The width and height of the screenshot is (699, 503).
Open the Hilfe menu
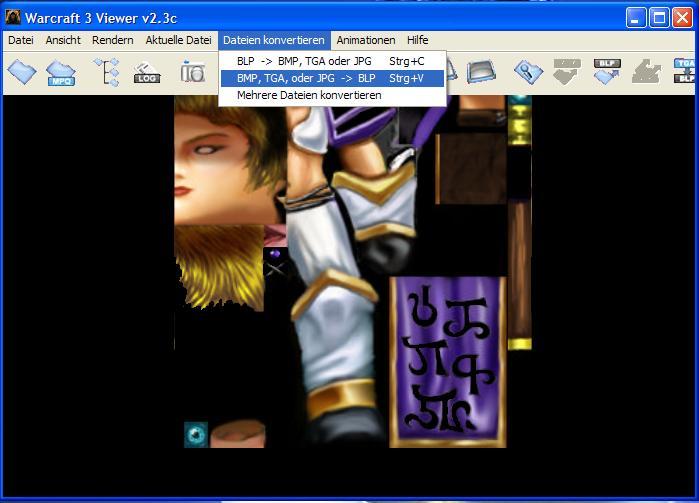click(418, 40)
